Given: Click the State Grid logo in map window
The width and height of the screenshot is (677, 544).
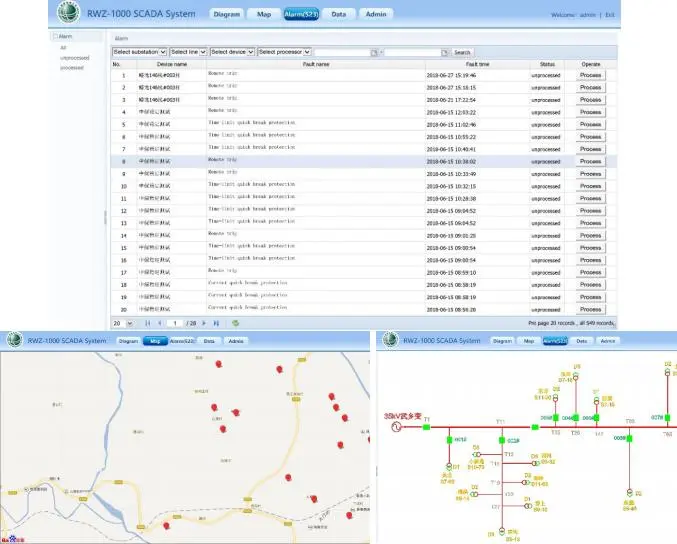Looking at the screenshot, I should (14, 339).
